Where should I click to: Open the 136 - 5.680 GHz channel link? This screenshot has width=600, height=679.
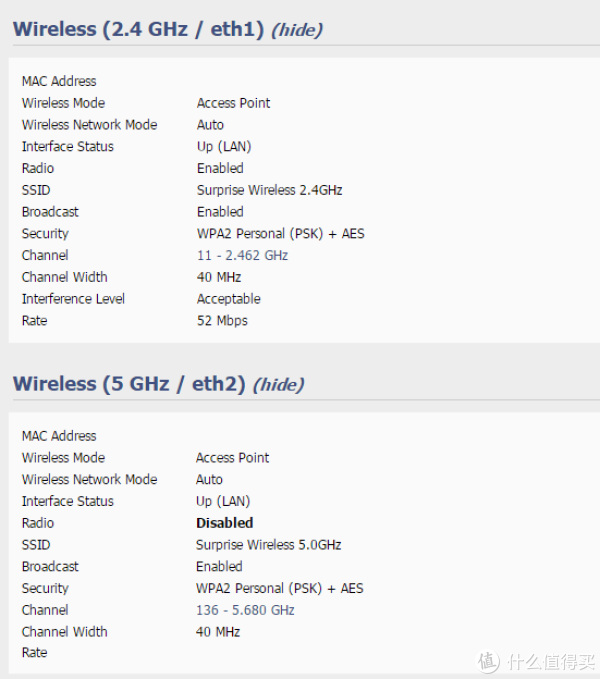[x=245, y=610]
